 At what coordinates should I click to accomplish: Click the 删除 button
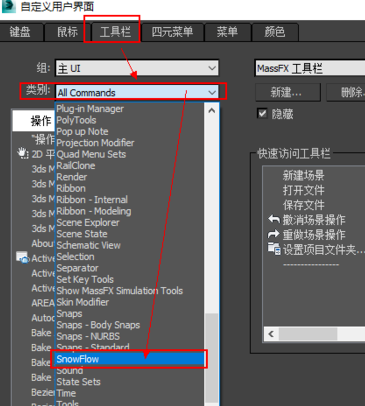(x=346, y=92)
